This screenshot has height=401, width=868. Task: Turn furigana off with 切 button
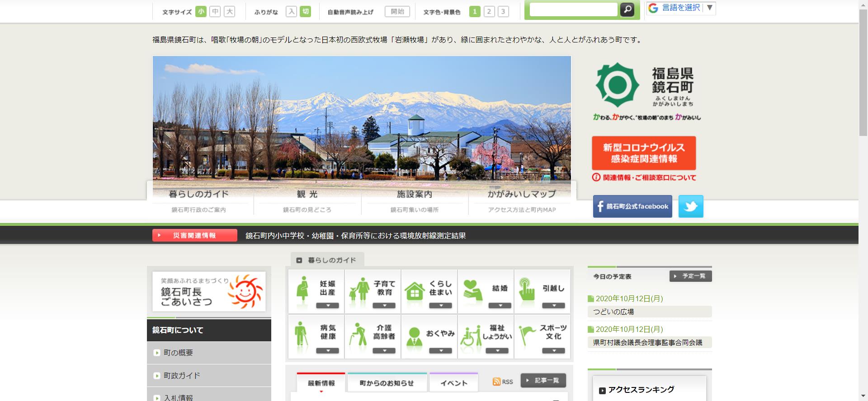click(x=306, y=12)
